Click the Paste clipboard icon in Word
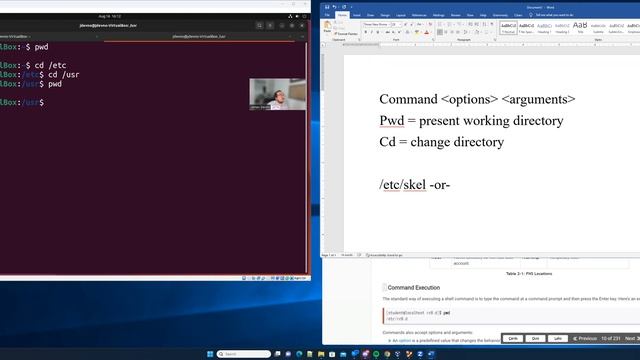The height and width of the screenshot is (360, 640). pos(327,25)
